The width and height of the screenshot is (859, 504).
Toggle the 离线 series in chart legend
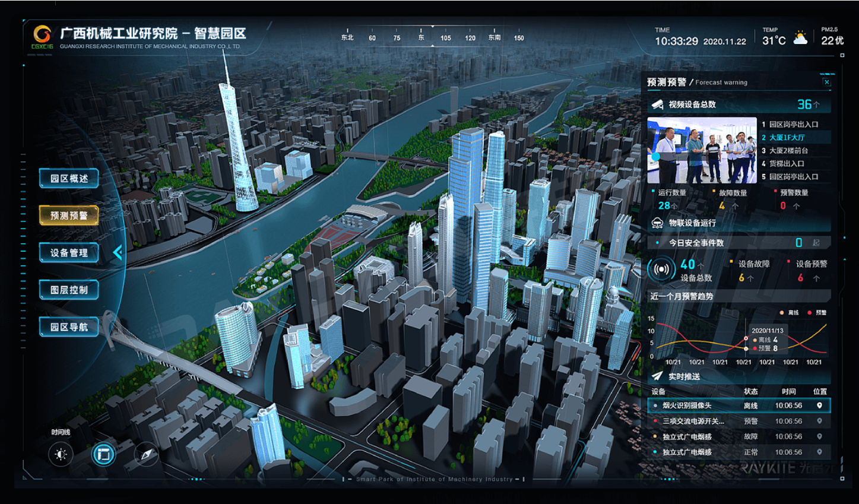pyautogui.click(x=790, y=312)
